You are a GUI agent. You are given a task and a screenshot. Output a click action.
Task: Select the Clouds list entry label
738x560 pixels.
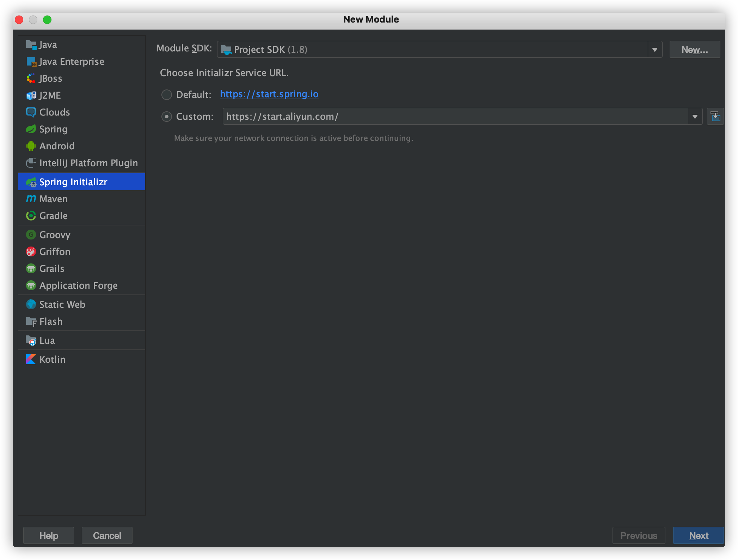(x=55, y=112)
